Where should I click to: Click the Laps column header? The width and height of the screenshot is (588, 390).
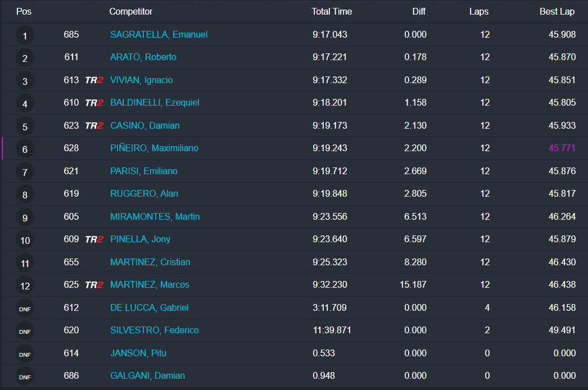pyautogui.click(x=479, y=12)
